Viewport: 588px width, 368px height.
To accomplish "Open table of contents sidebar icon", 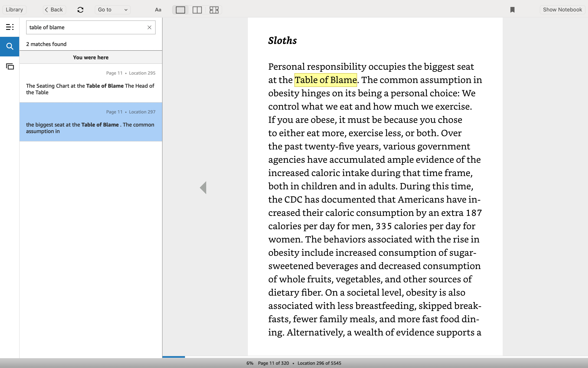I will [x=10, y=27].
